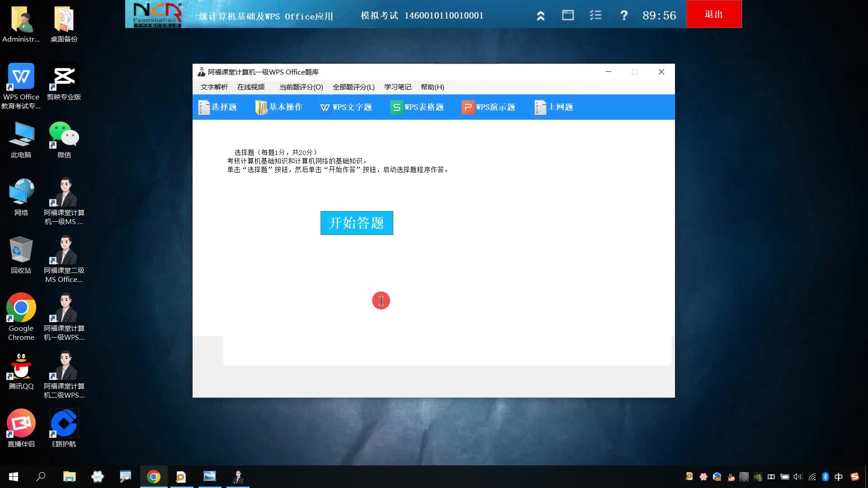Open the 学习笔记 menu
The image size is (868, 488).
coord(398,87)
